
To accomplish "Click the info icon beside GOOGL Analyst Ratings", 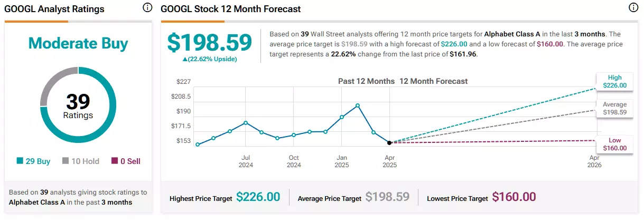I will [x=147, y=8].
